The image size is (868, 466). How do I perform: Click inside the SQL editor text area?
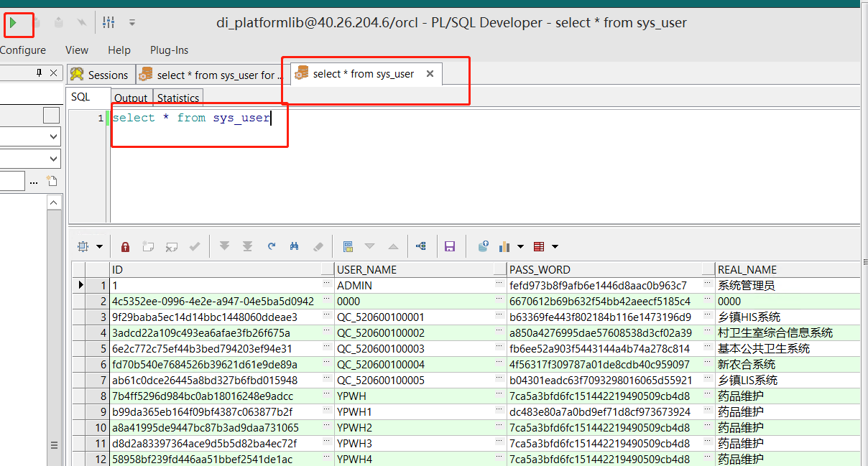click(485, 167)
